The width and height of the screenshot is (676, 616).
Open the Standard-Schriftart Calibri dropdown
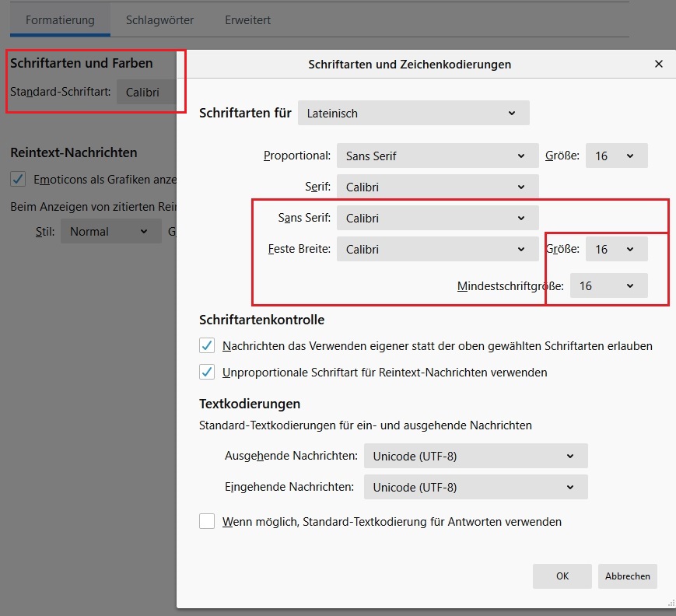pyautogui.click(x=147, y=92)
